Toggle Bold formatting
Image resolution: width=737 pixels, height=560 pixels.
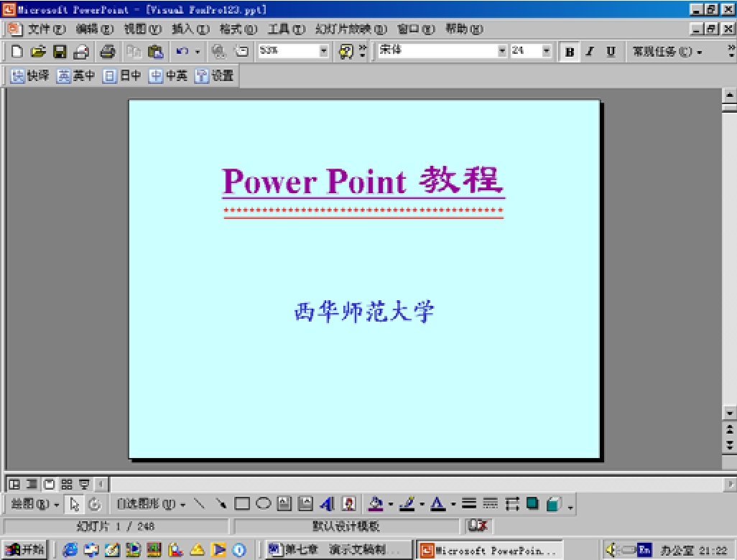pyautogui.click(x=569, y=52)
